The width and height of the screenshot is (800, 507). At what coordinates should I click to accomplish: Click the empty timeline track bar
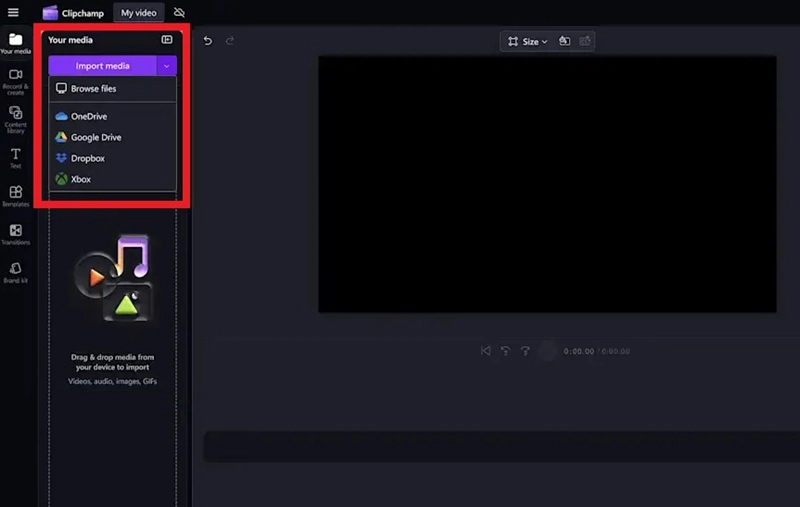pyautogui.click(x=502, y=446)
